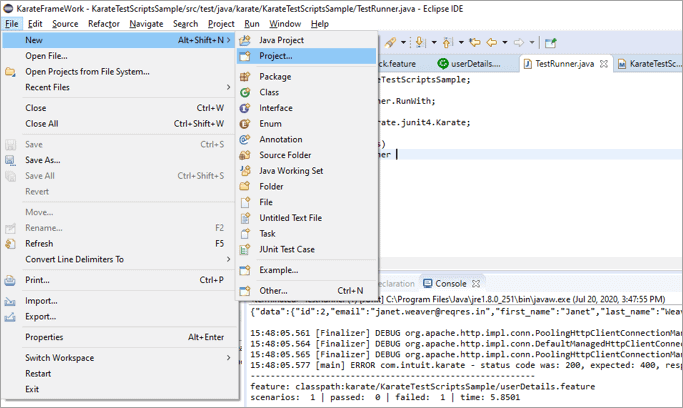This screenshot has width=683, height=408.
Task: Open the Back history dropdown arrow
Action: point(505,42)
